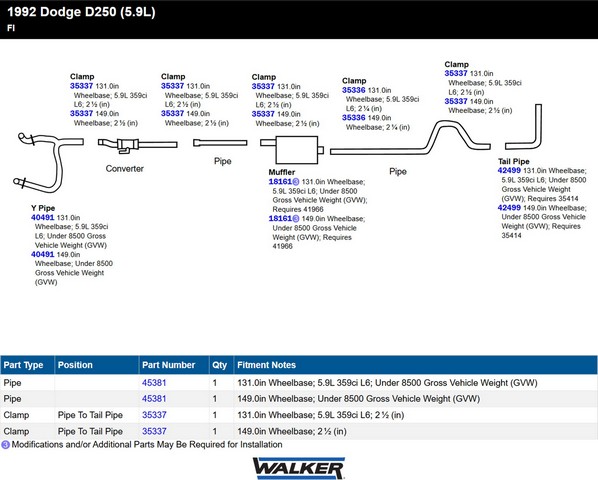Open second Clamp 35337 link, 149.0in
This screenshot has width=598, height=480.
[172, 113]
